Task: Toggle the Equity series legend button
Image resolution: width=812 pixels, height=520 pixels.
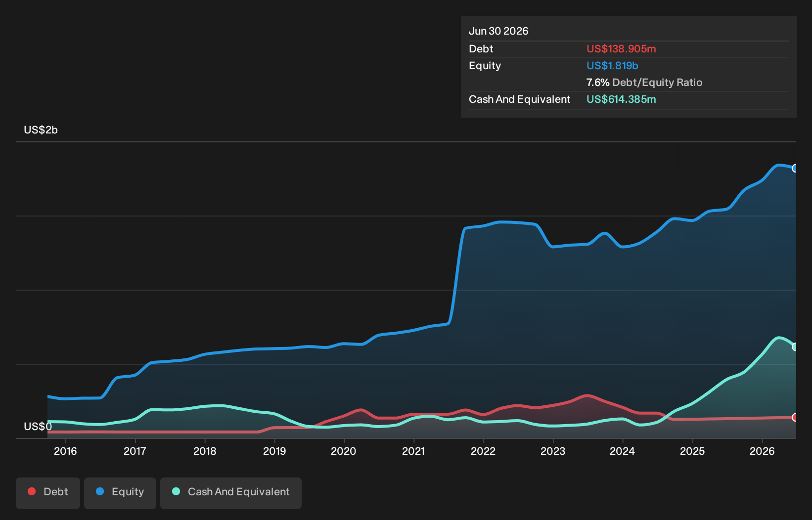Action: pos(120,493)
